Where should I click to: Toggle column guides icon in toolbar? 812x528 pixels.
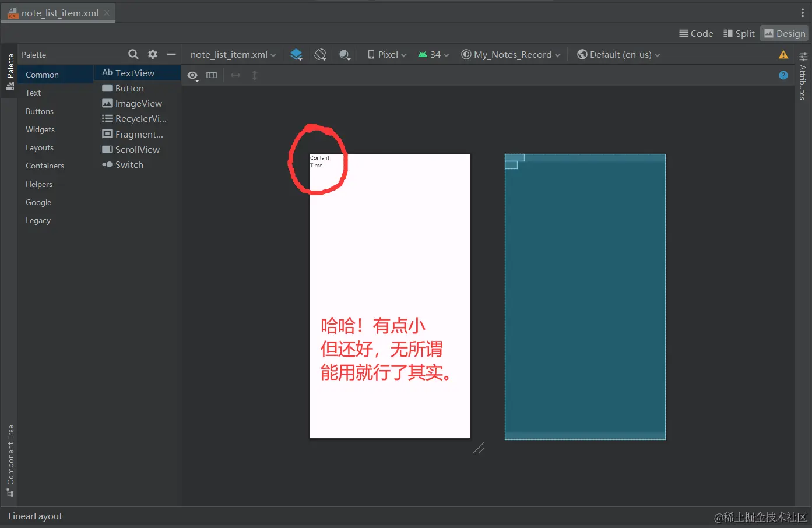click(x=212, y=75)
